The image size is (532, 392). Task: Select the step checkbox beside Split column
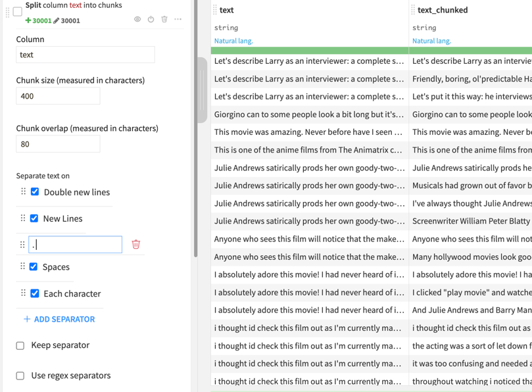tap(18, 11)
